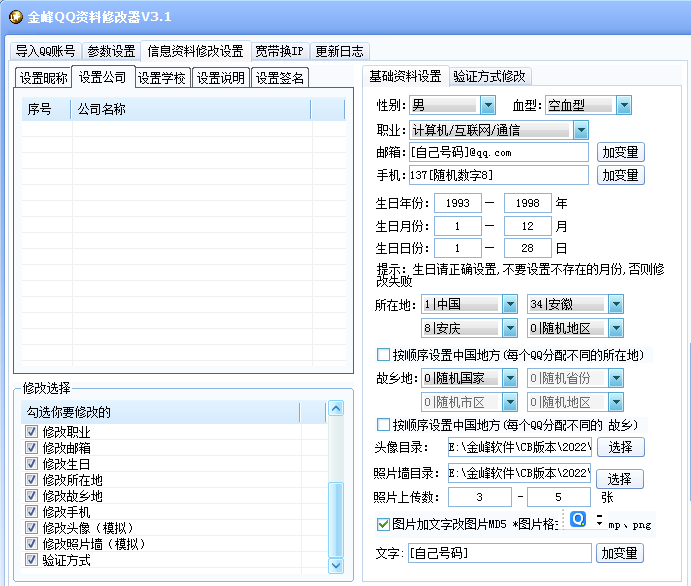Enable sequential 故乡 assignment checkbox
Viewport: 691px width, 586px height.
pyautogui.click(x=383, y=425)
